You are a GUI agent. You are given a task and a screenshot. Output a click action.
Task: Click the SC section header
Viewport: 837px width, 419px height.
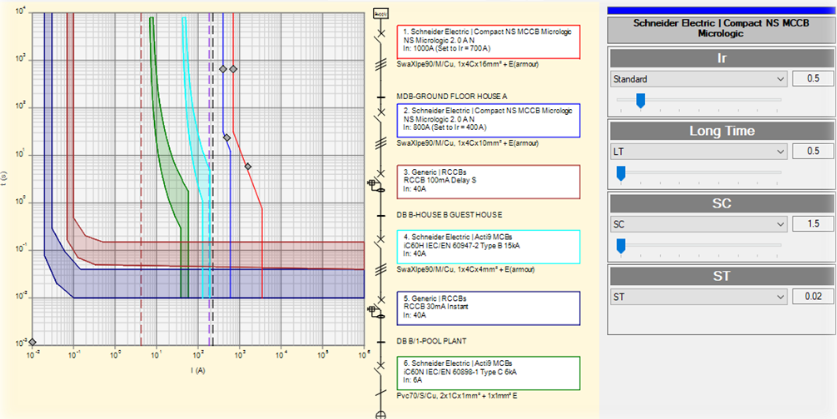pyautogui.click(x=722, y=204)
